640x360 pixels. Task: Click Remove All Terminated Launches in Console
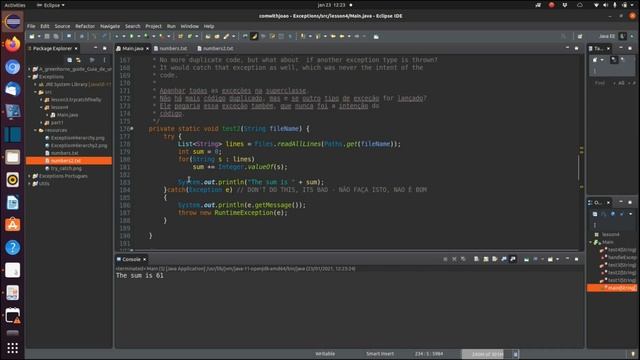click(463, 259)
